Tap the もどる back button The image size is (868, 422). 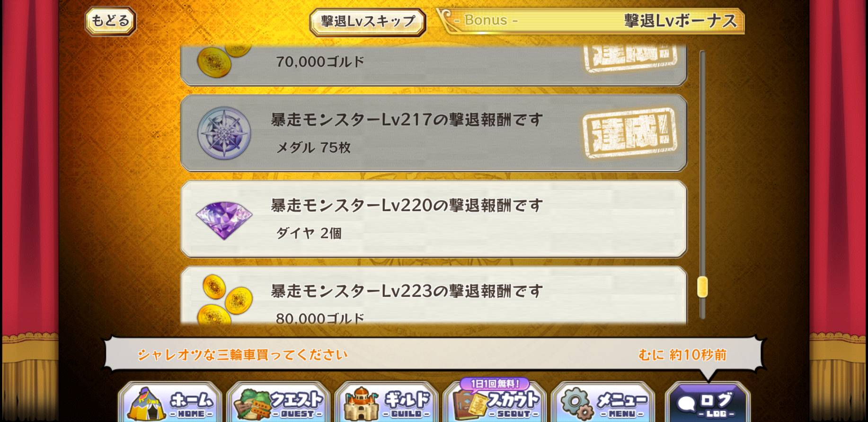110,21
